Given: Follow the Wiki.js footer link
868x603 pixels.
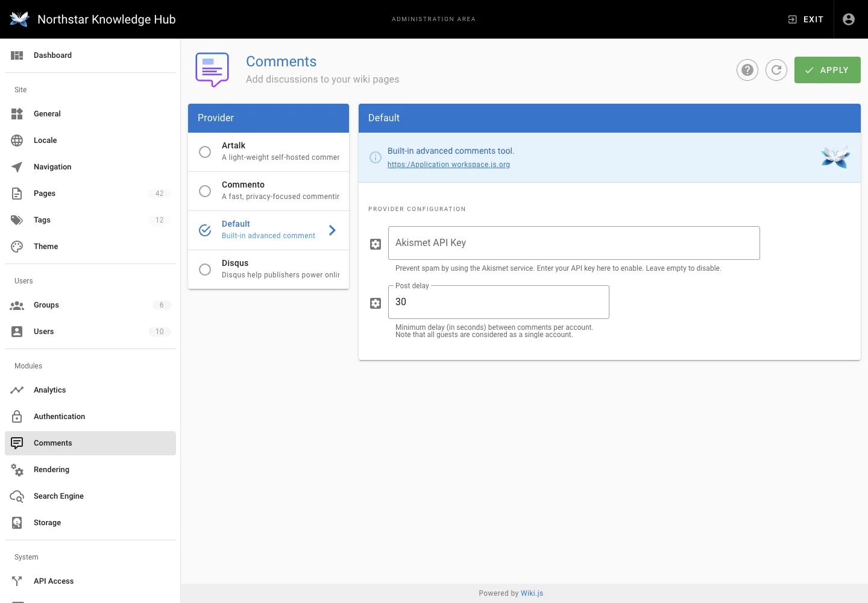Looking at the screenshot, I should [532, 593].
